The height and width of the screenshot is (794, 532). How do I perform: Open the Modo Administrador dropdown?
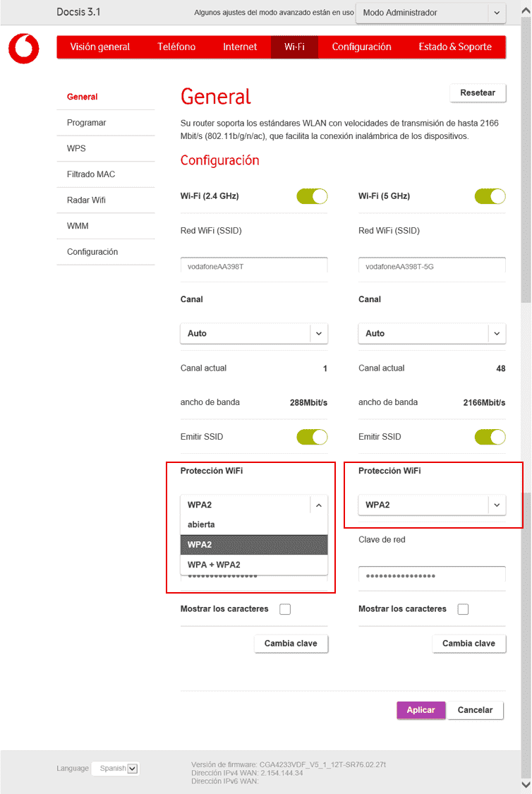(x=431, y=13)
